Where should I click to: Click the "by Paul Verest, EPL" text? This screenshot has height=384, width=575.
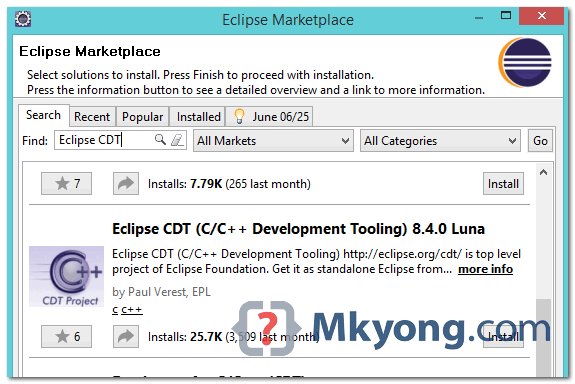tap(161, 292)
